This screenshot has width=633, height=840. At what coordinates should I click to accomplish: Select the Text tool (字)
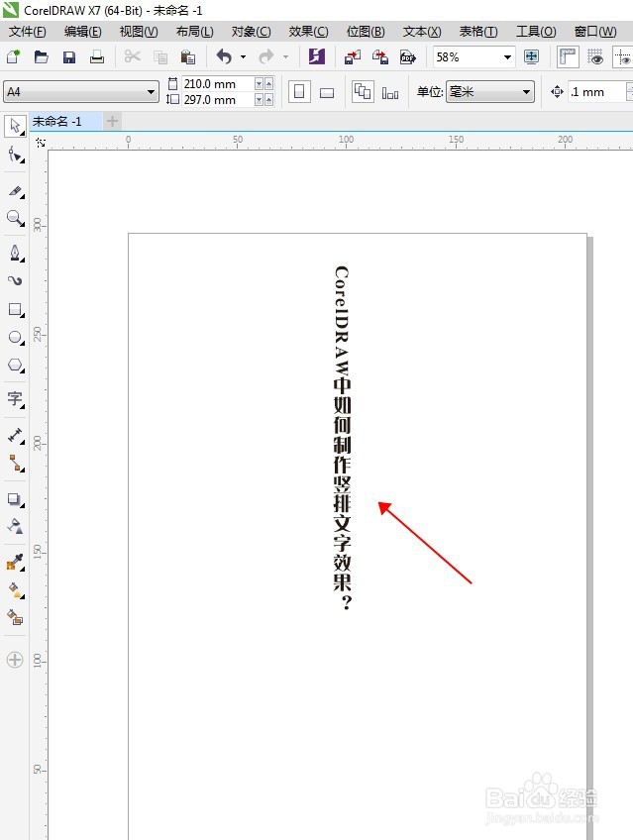[15, 399]
